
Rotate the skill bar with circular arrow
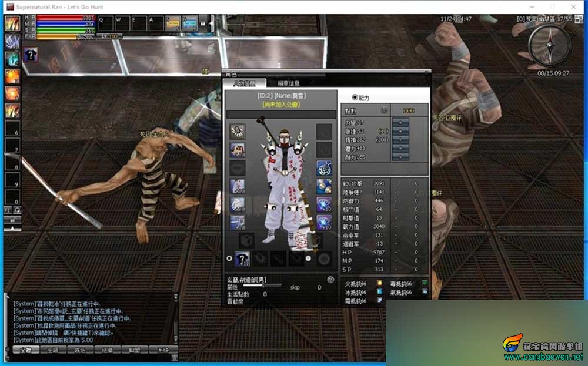click(17, 210)
